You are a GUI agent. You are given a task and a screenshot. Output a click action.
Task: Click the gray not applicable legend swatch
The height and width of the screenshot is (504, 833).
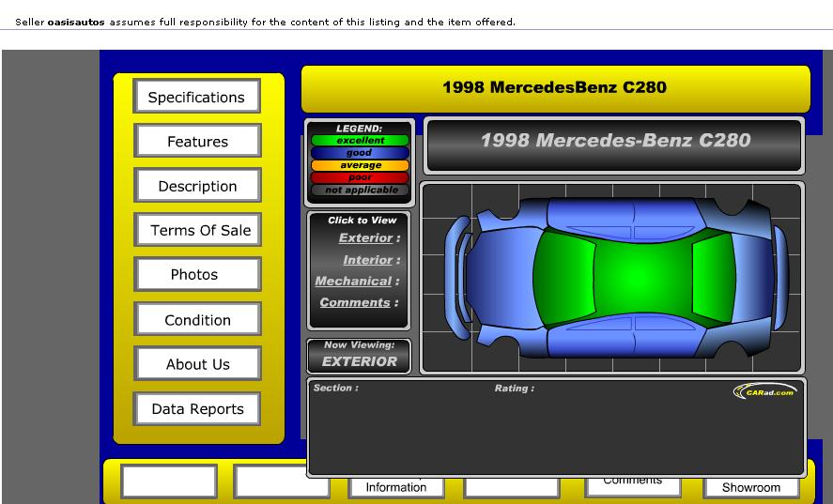[x=360, y=190]
